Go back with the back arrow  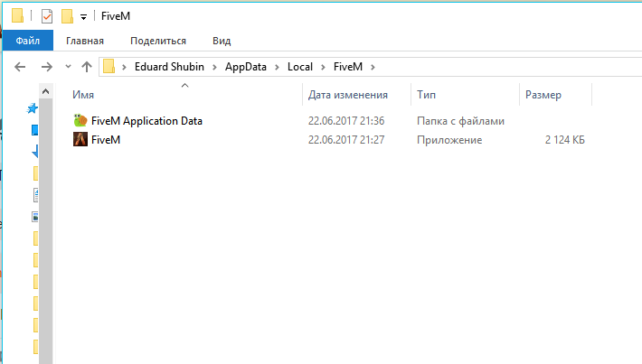[x=20, y=67]
